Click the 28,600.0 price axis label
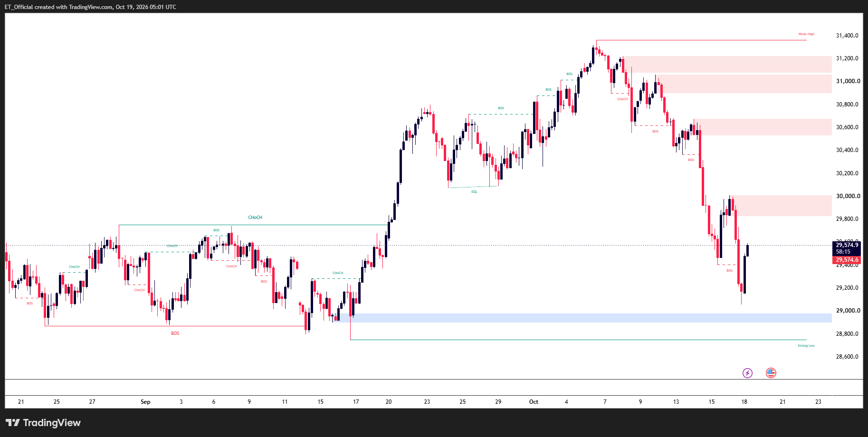This screenshot has width=868, height=437. tap(847, 357)
